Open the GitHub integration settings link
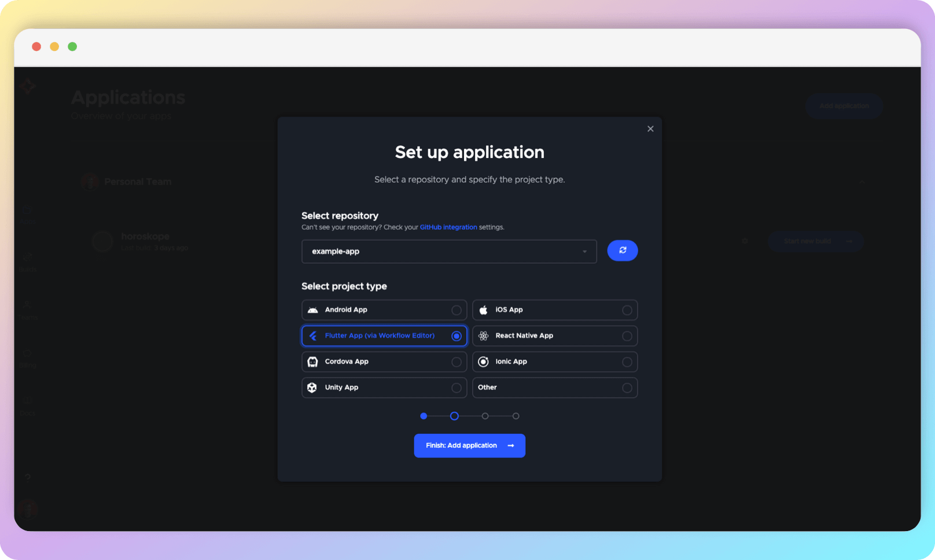This screenshot has height=560, width=935. (448, 227)
